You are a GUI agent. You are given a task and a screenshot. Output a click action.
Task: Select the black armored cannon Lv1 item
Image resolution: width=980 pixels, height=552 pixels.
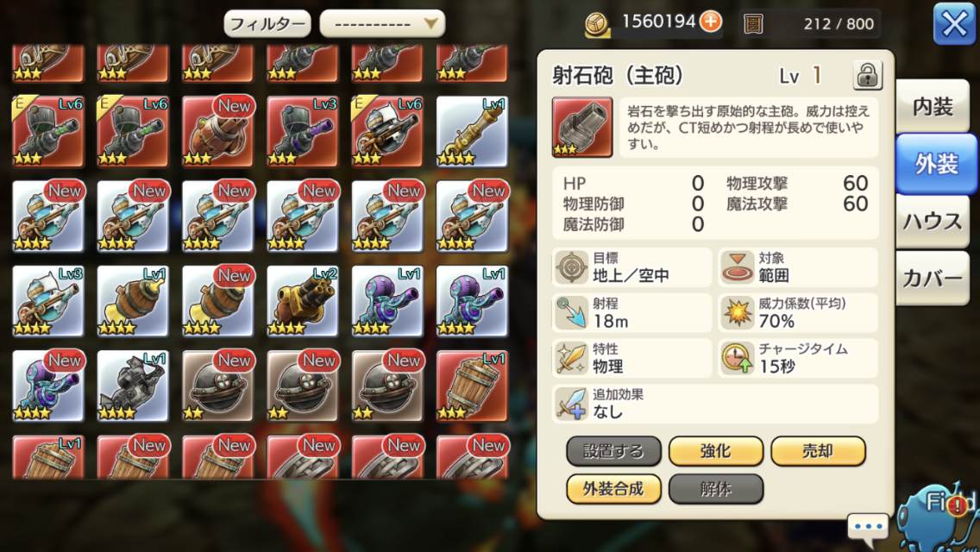click(x=133, y=386)
